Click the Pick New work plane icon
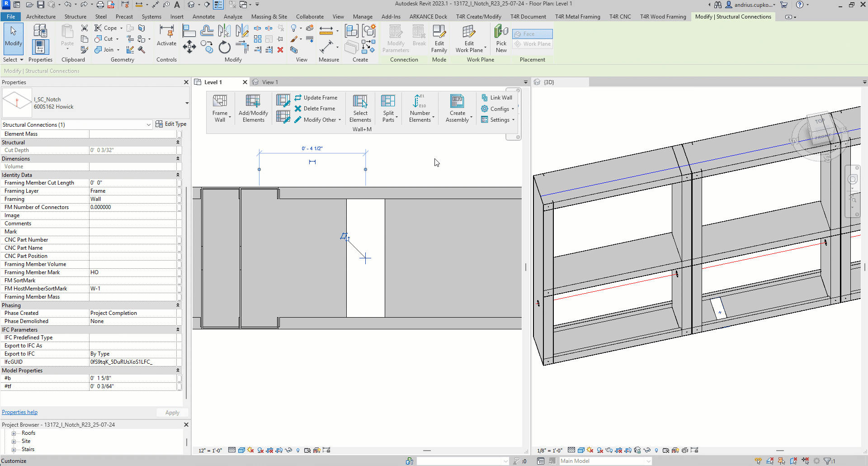 (x=501, y=32)
